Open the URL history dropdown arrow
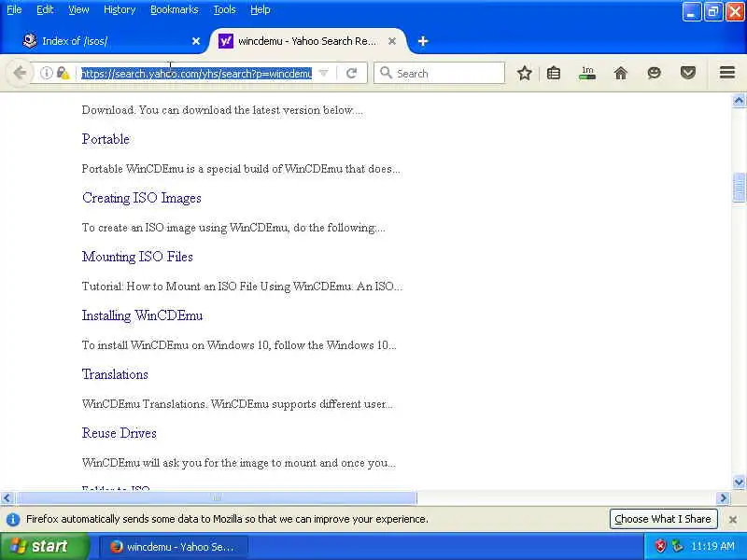 pos(323,73)
